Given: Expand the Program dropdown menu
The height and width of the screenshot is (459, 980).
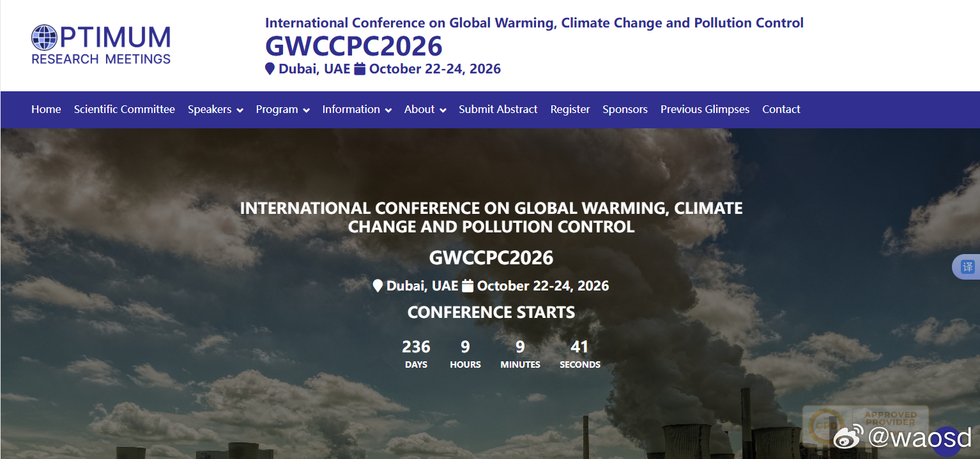Looking at the screenshot, I should [282, 109].
